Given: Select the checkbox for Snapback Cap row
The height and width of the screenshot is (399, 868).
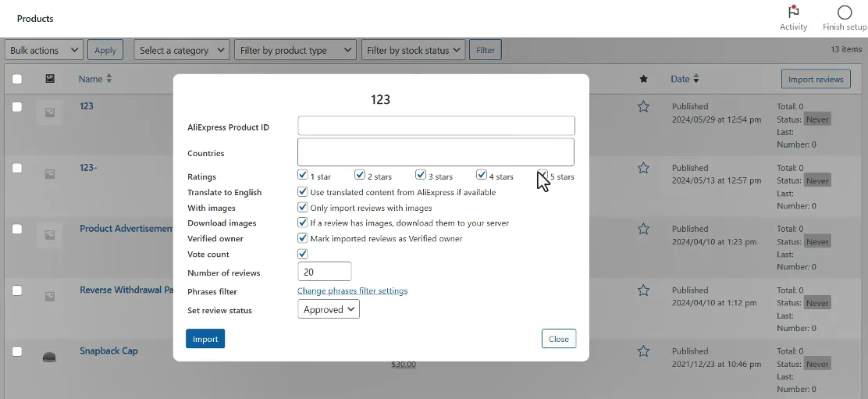Looking at the screenshot, I should click(17, 351).
